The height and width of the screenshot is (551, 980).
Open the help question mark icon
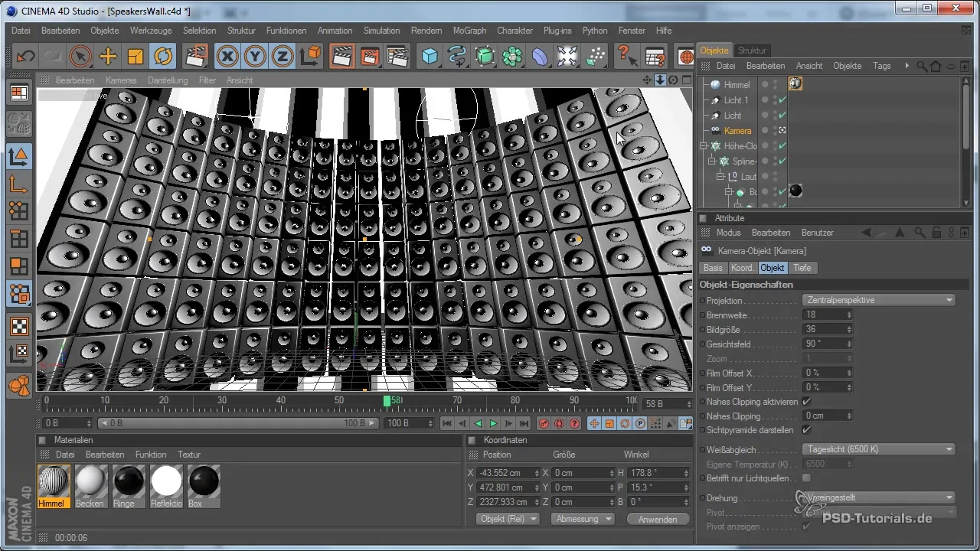click(626, 57)
